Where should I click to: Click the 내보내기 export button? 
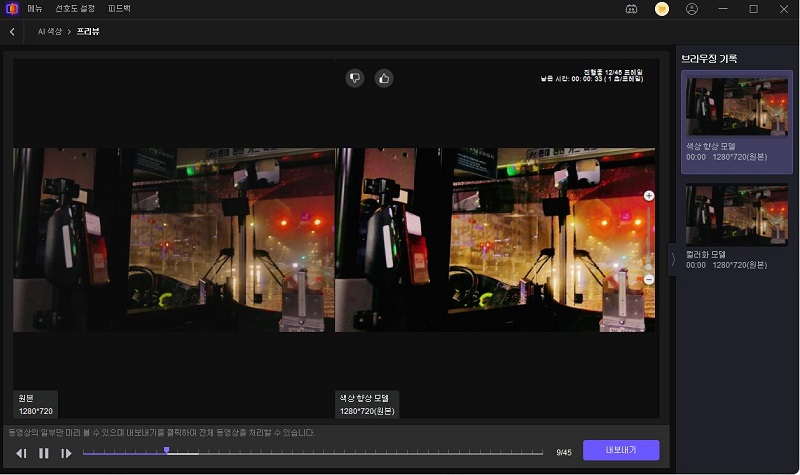[621, 451]
